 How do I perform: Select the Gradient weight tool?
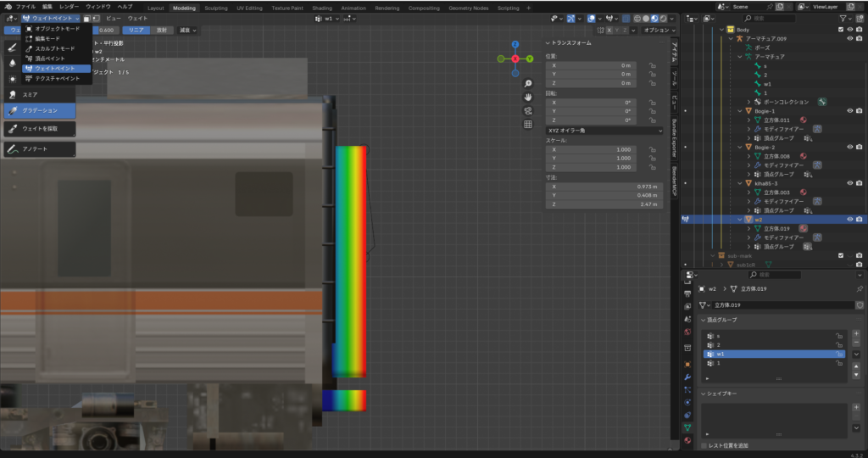(x=39, y=110)
